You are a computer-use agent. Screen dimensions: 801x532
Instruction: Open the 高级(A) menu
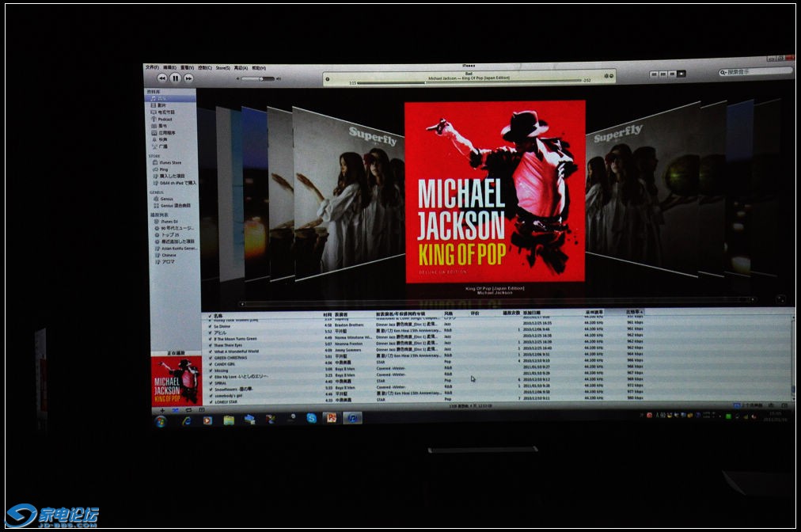point(241,67)
